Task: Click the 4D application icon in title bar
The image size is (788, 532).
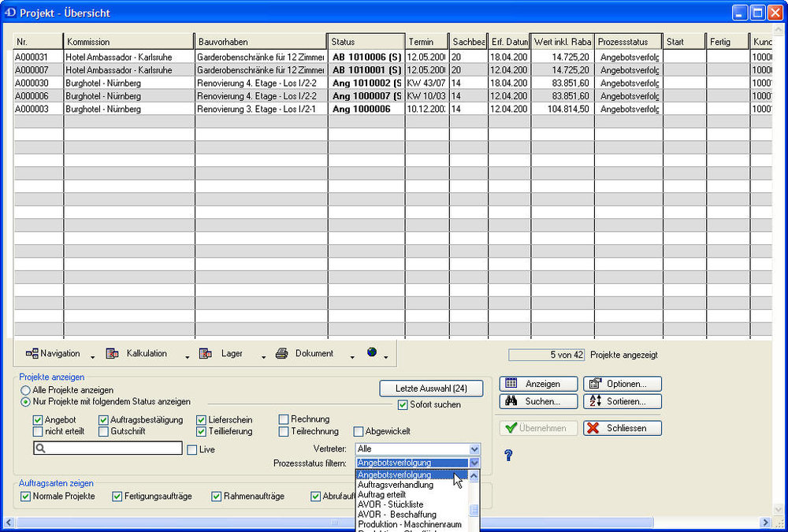Action: point(10,13)
